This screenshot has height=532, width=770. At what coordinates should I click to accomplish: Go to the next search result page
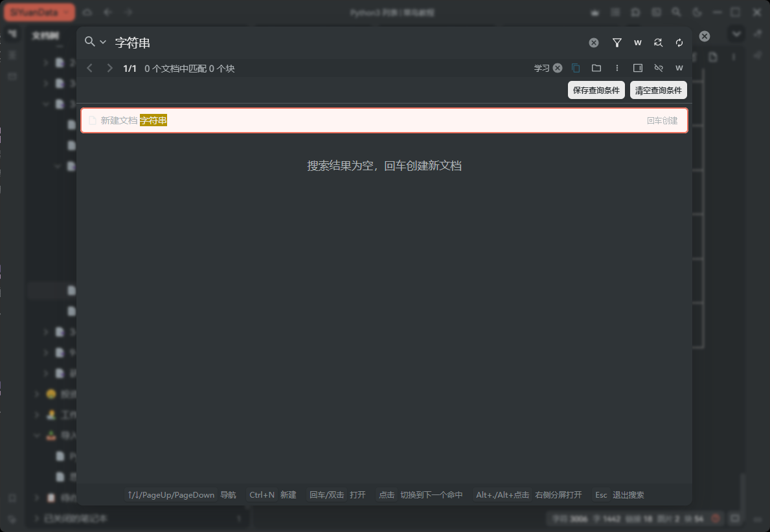pyautogui.click(x=109, y=68)
